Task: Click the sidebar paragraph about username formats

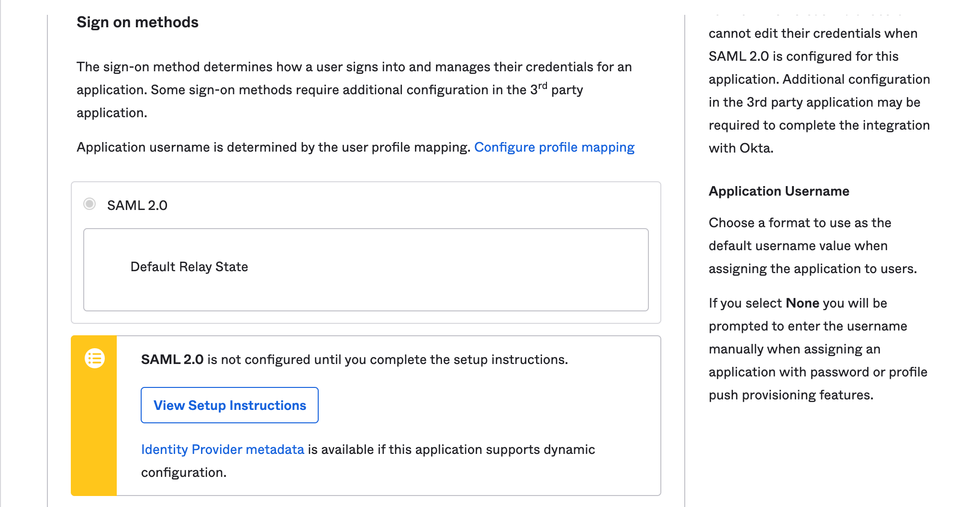Action: pyautogui.click(x=813, y=245)
